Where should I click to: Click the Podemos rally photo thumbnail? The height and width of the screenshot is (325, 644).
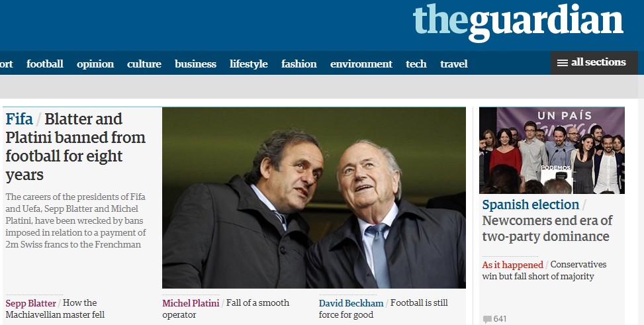pos(551,150)
